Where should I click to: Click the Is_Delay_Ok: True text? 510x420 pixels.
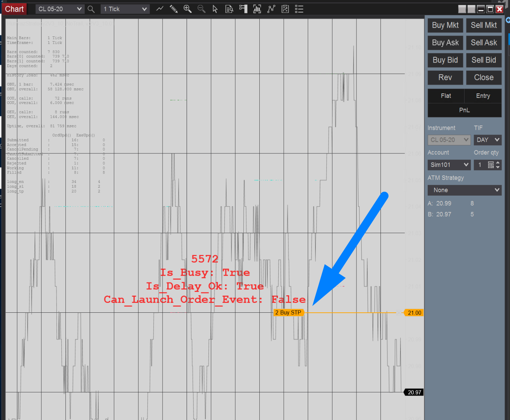click(205, 286)
